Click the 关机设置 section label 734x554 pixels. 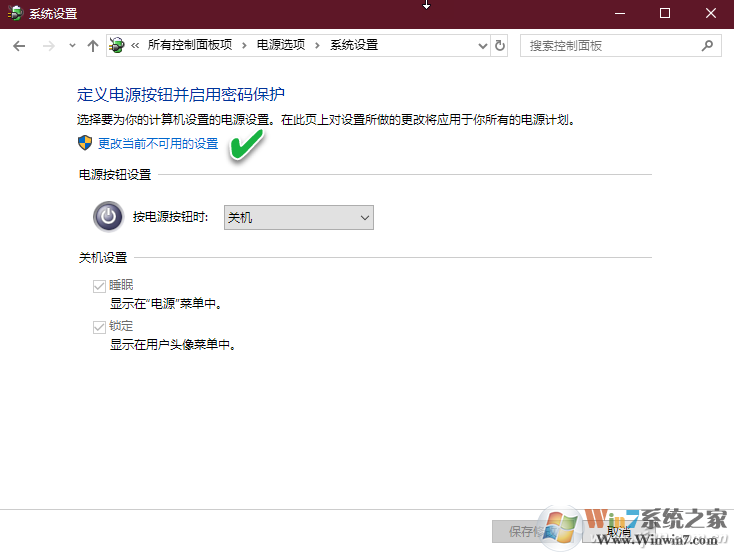click(x=103, y=258)
